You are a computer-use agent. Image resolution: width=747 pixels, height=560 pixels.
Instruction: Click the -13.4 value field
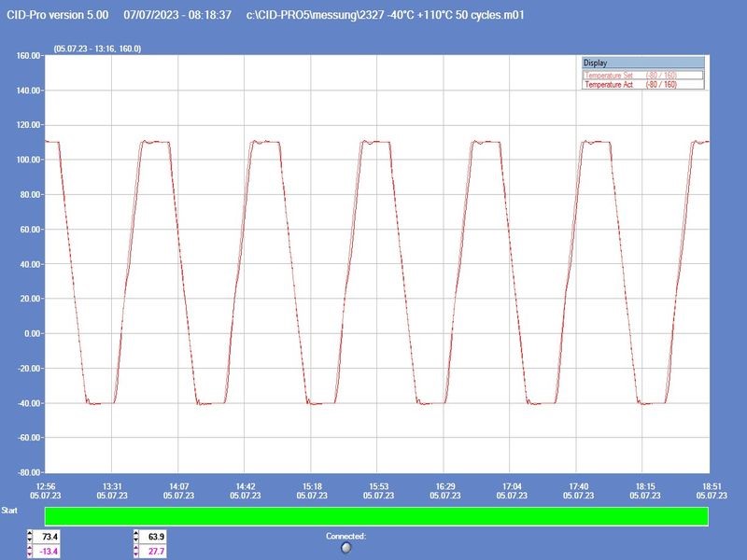click(x=48, y=552)
